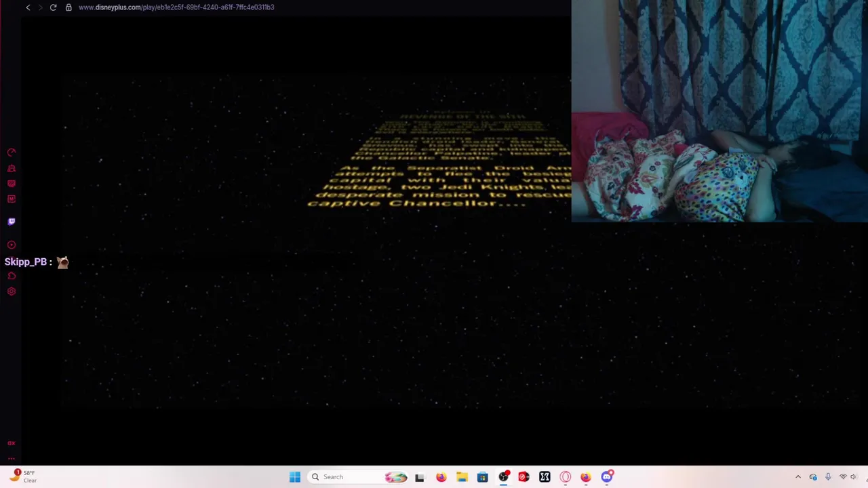
Task: Open the cleaner broom icon in the sidebar
Action: (x=12, y=168)
